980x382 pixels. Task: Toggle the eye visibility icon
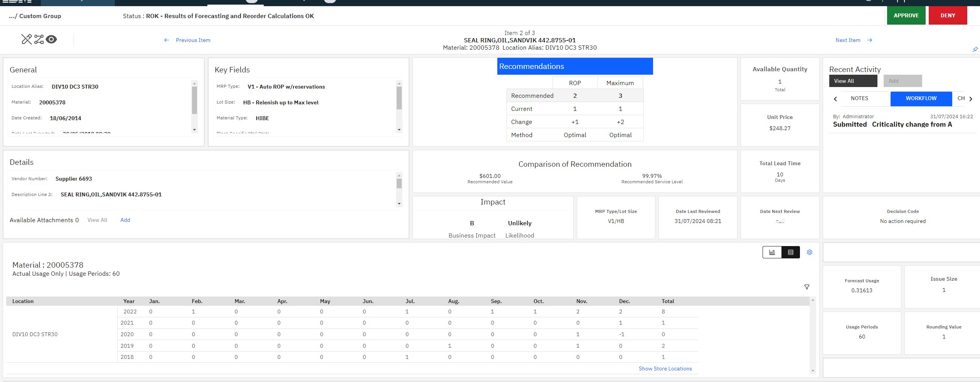[x=51, y=39]
